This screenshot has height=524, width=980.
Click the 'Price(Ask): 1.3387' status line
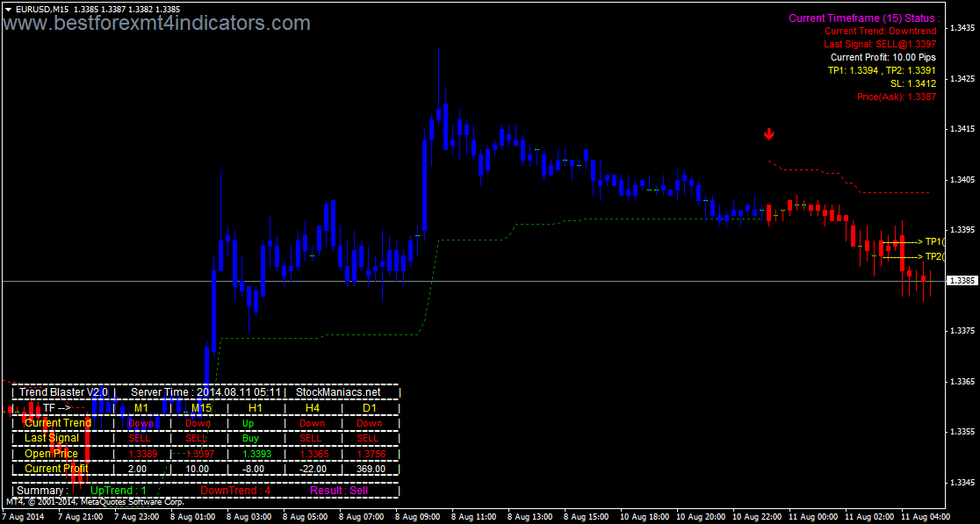pos(897,97)
